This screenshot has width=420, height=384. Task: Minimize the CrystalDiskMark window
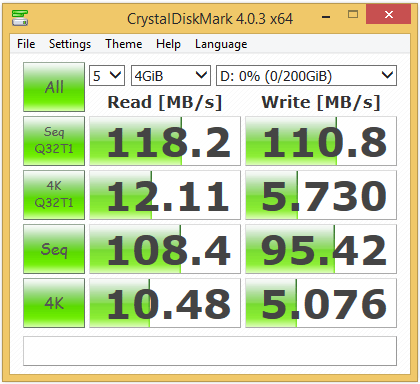coord(326,16)
